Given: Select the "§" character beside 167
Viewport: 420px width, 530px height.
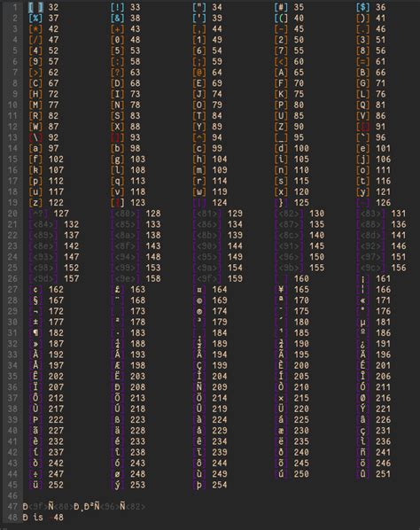Looking at the screenshot, I should tap(35, 300).
